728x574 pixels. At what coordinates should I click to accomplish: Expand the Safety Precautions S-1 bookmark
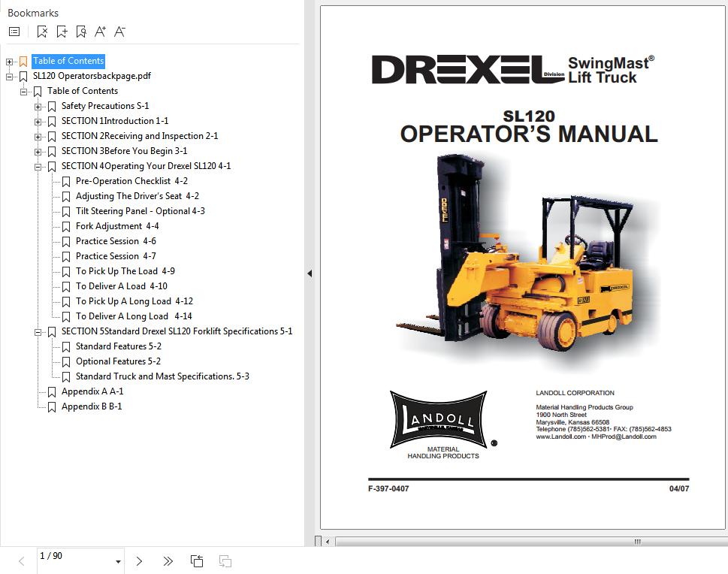[x=38, y=107]
